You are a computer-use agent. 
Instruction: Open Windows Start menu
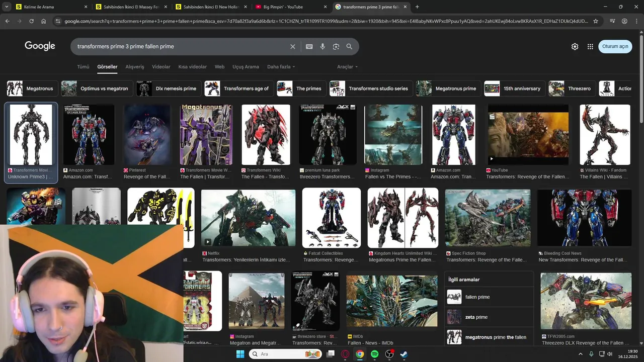pos(240,354)
